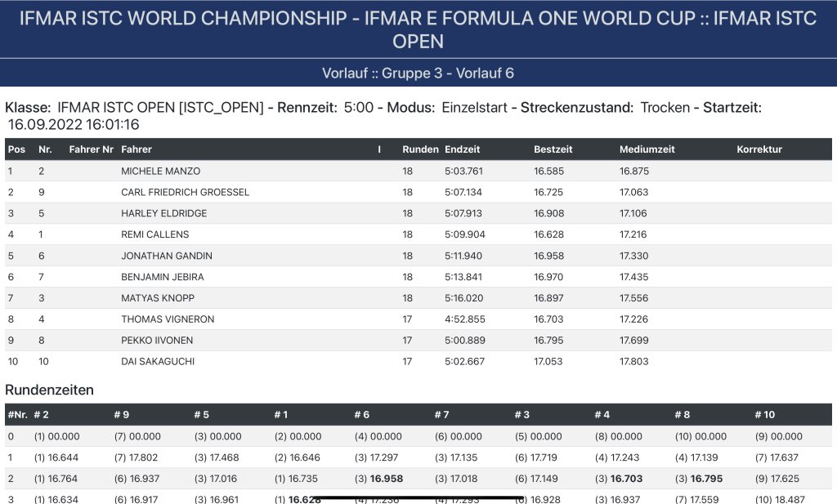This screenshot has width=837, height=504.
Task: Click end time 5:09.904
Action: (465, 234)
